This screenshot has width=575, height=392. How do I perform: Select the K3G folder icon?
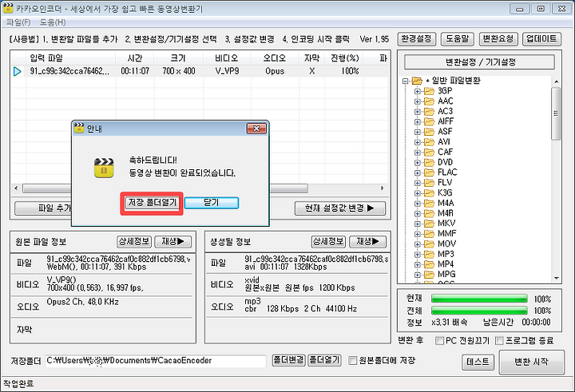(x=429, y=193)
